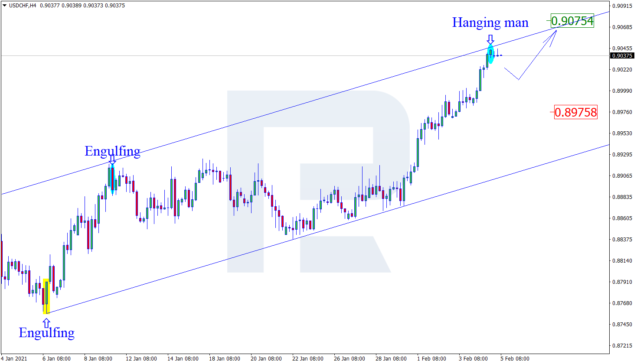The height and width of the screenshot is (364, 637).
Task: Click the cyan-highlighted hanging man candle
Action: (x=490, y=55)
